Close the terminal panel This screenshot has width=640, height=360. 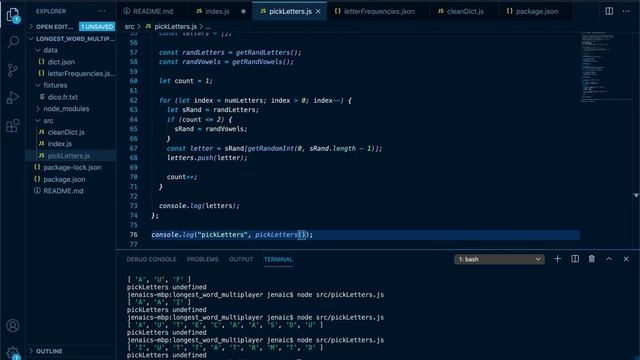[x=626, y=259]
